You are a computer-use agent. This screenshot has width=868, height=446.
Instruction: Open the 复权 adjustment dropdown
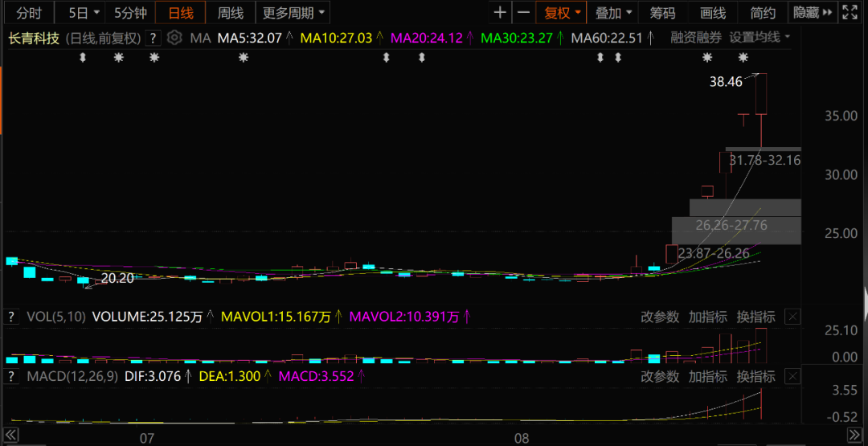[562, 12]
